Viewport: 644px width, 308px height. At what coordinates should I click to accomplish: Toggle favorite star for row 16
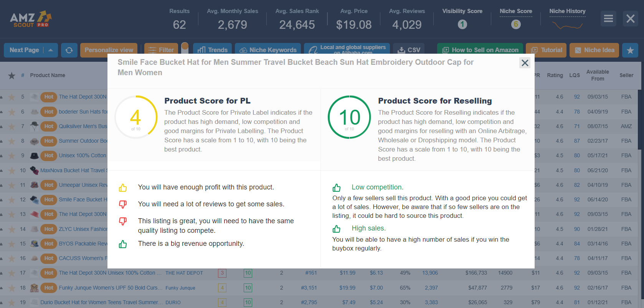(12, 259)
